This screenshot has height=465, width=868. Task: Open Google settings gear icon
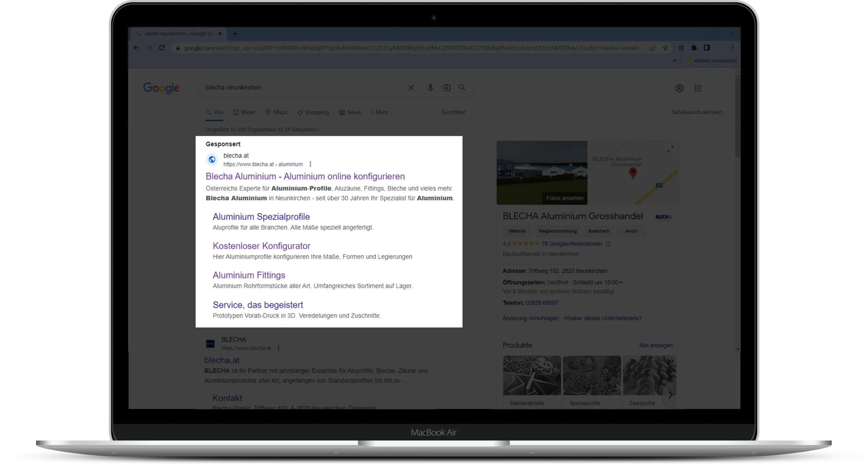pos(679,88)
